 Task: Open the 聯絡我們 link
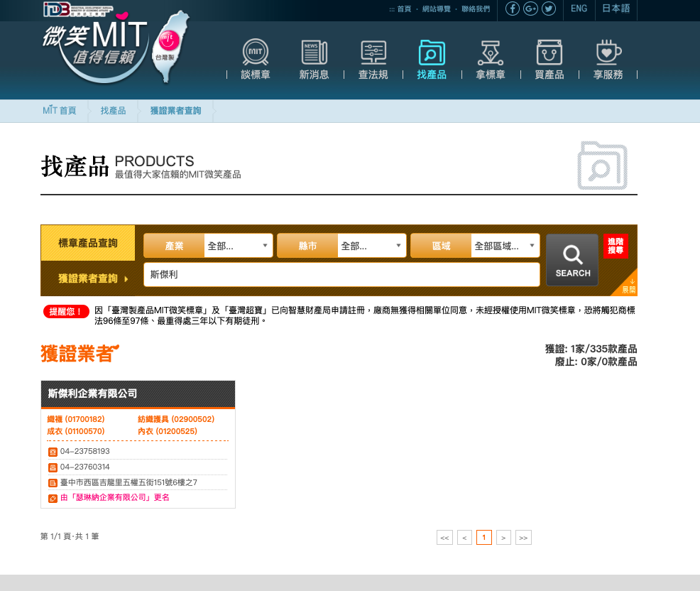476,9
